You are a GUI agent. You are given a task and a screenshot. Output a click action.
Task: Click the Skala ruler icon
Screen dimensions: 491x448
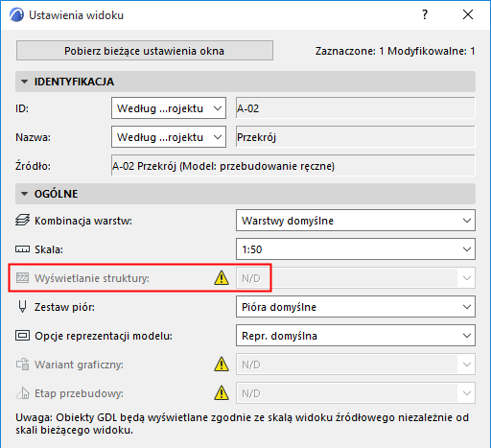pyautogui.click(x=22, y=249)
